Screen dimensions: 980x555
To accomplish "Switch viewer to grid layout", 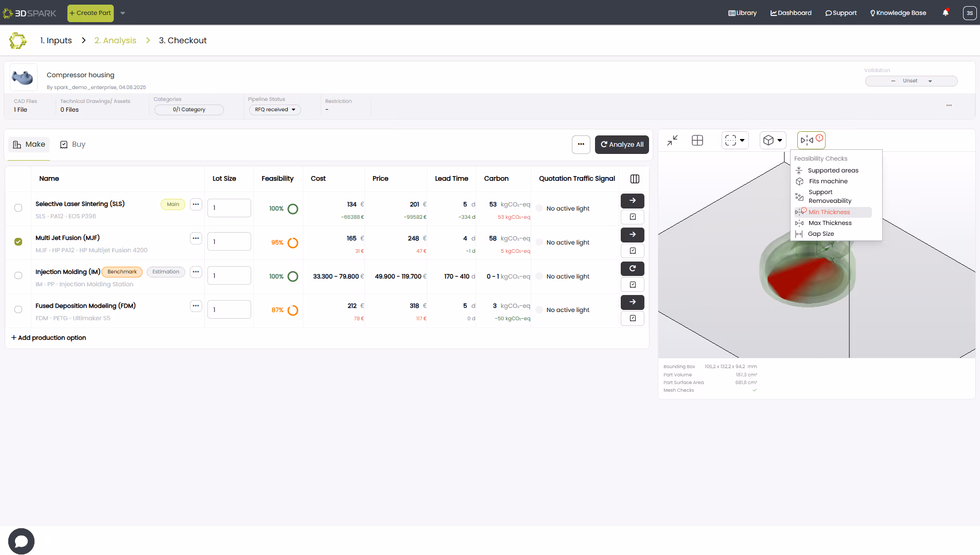I will [697, 140].
